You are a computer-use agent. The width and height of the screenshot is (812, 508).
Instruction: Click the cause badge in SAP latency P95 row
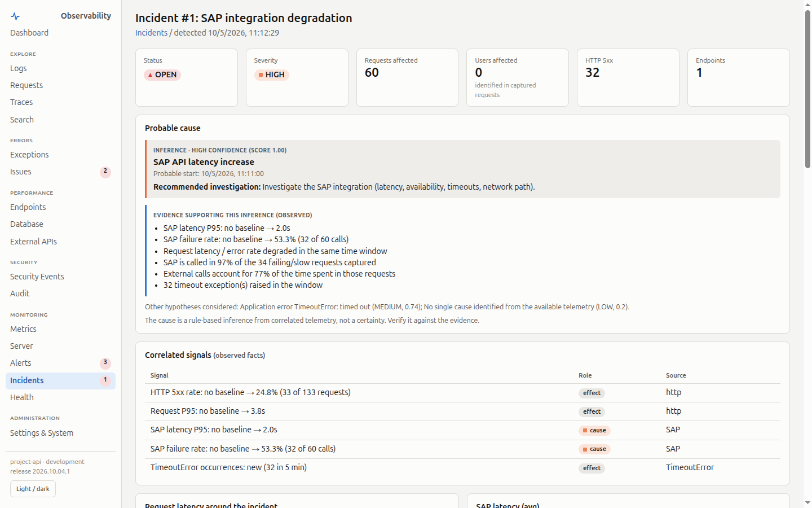tap(594, 430)
